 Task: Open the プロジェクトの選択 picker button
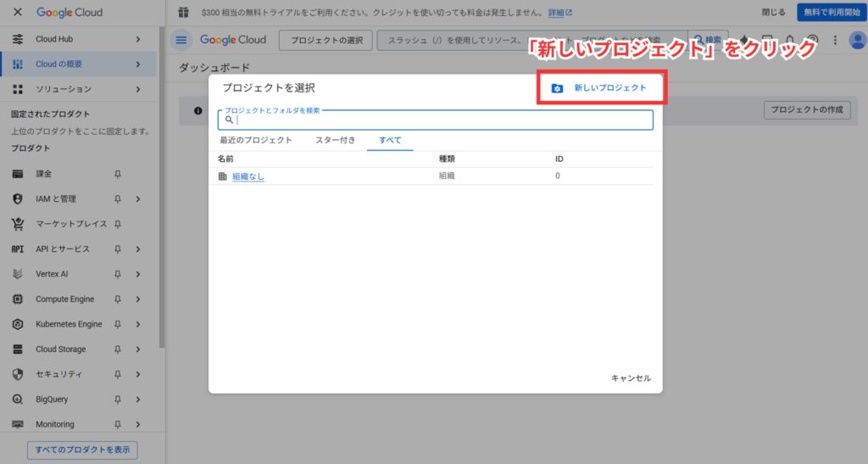326,40
